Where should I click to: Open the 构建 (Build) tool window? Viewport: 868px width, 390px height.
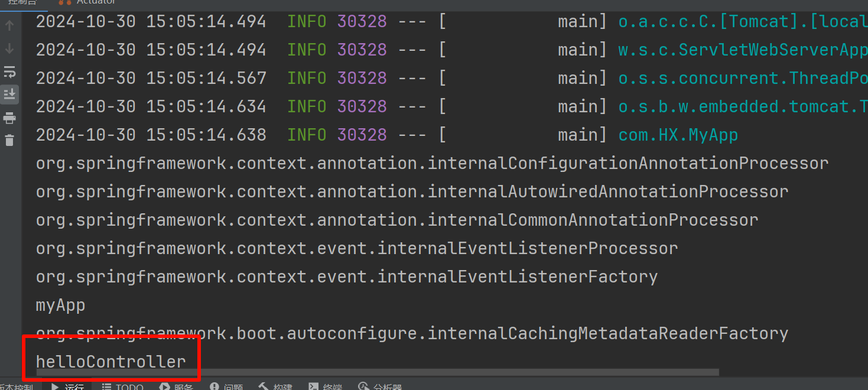point(276,387)
